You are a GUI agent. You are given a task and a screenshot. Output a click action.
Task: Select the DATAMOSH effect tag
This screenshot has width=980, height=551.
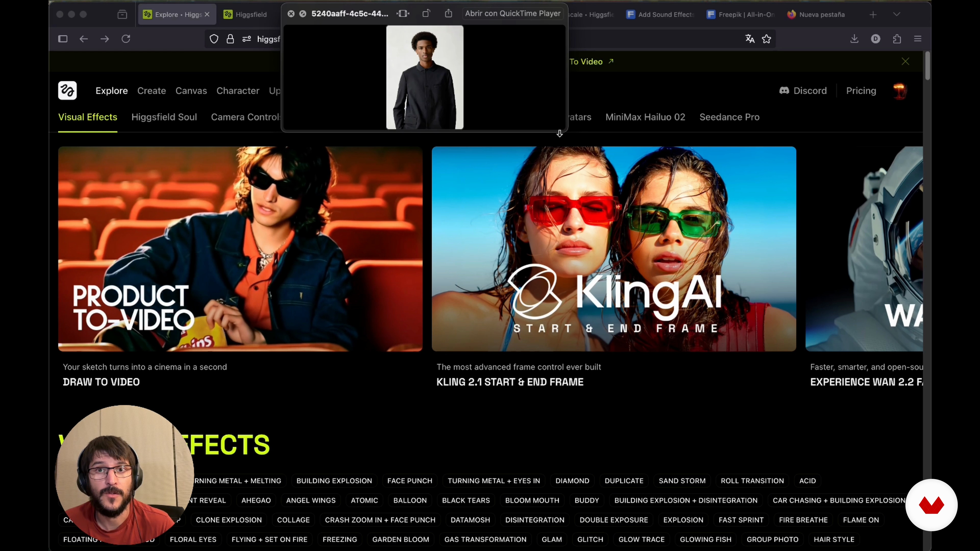tap(470, 520)
